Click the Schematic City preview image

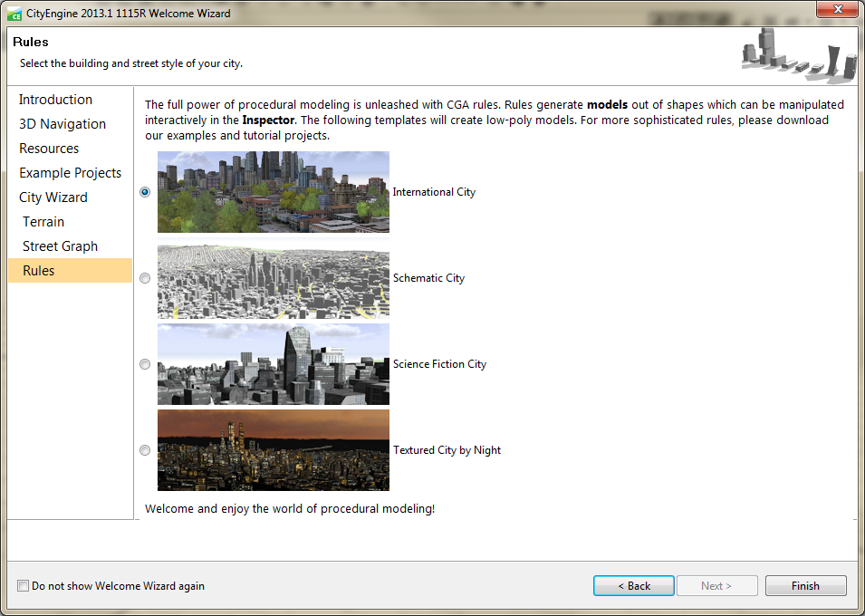click(x=274, y=278)
